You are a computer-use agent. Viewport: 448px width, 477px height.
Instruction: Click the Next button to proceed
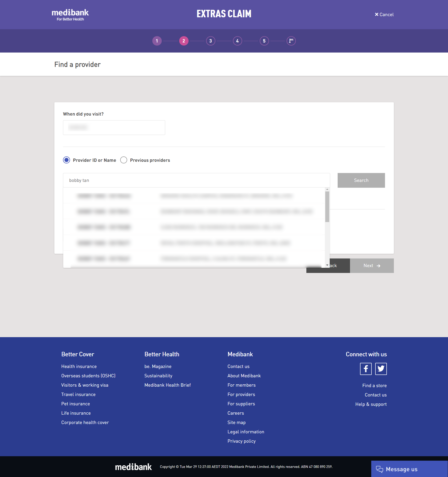point(371,265)
